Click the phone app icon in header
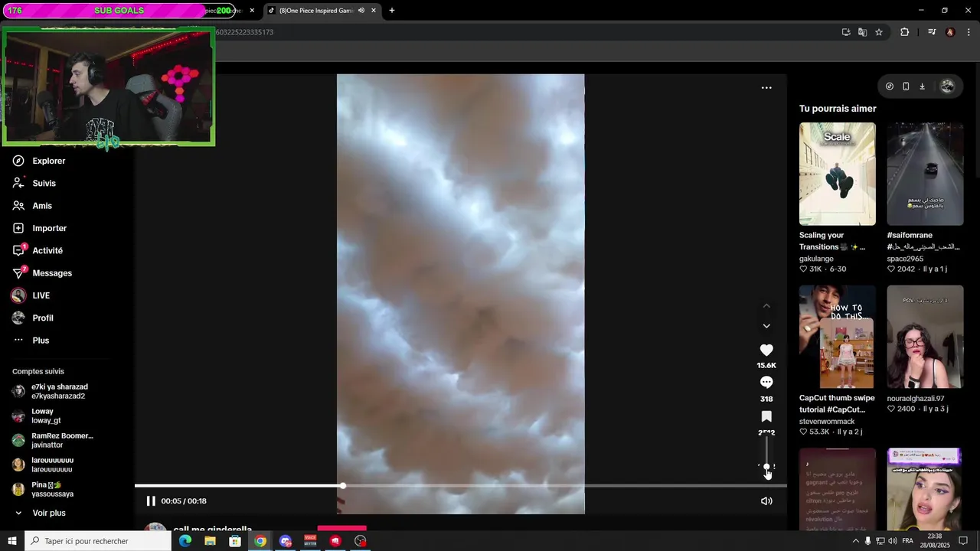This screenshot has width=980, height=551. [x=906, y=86]
